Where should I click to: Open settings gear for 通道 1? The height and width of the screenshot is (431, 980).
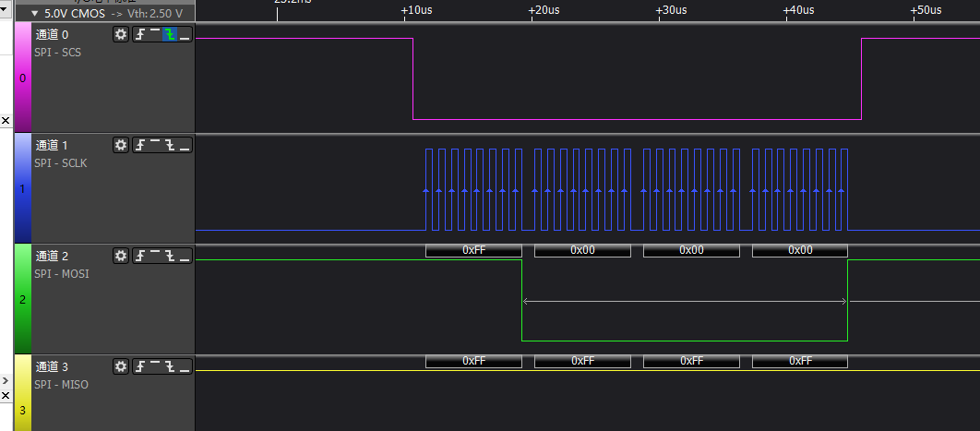pyautogui.click(x=121, y=145)
